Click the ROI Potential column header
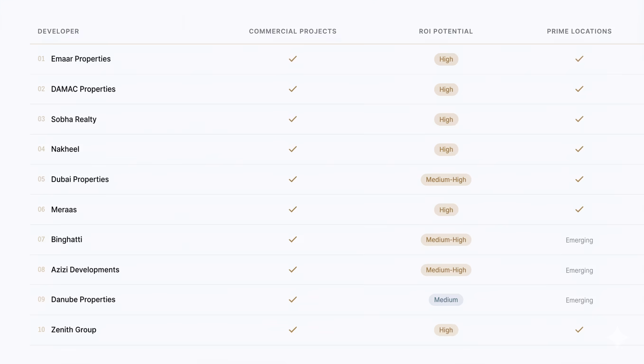The height and width of the screenshot is (364, 644). pyautogui.click(x=446, y=31)
